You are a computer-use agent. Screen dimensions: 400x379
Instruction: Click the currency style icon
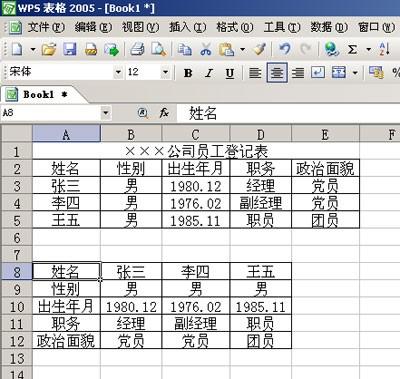(x=376, y=72)
